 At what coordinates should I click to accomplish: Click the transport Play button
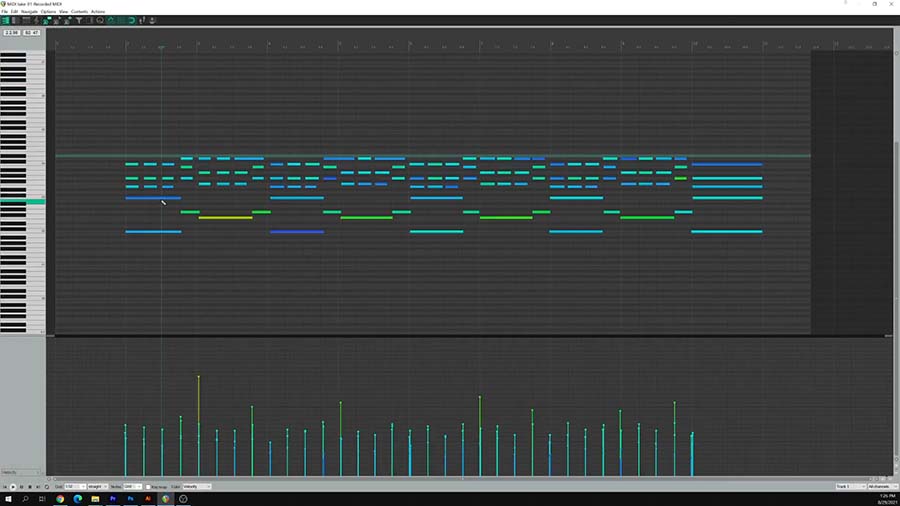tap(13, 487)
